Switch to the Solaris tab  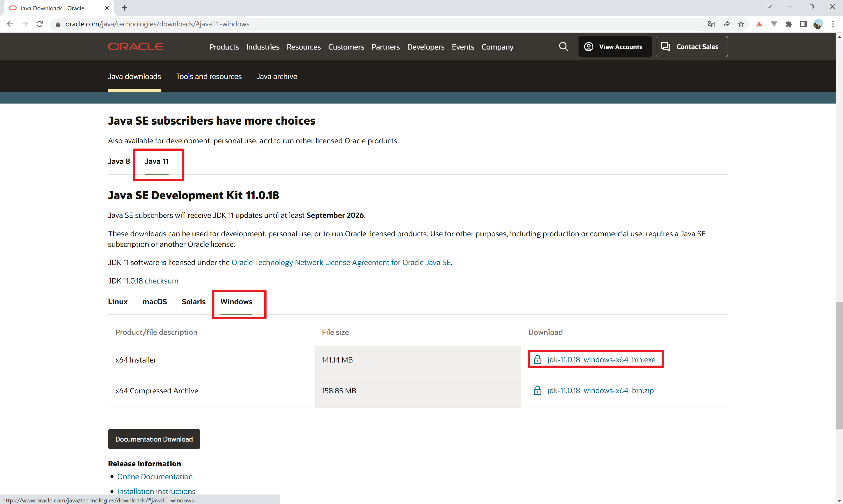(194, 302)
